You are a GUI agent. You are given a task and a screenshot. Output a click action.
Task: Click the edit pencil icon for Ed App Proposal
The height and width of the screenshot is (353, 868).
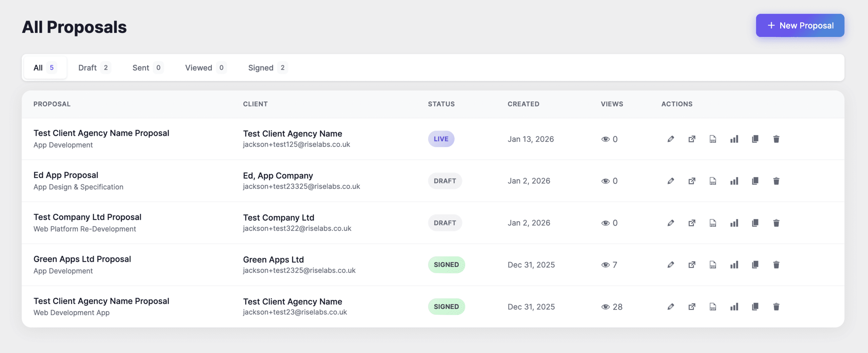[671, 181]
